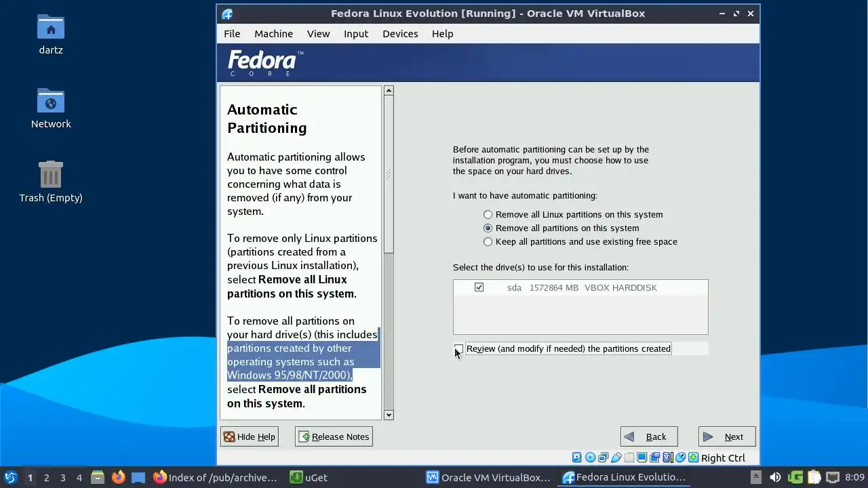This screenshot has height=488, width=868.
Task: Switch to workspace 1
Action: [x=30, y=477]
